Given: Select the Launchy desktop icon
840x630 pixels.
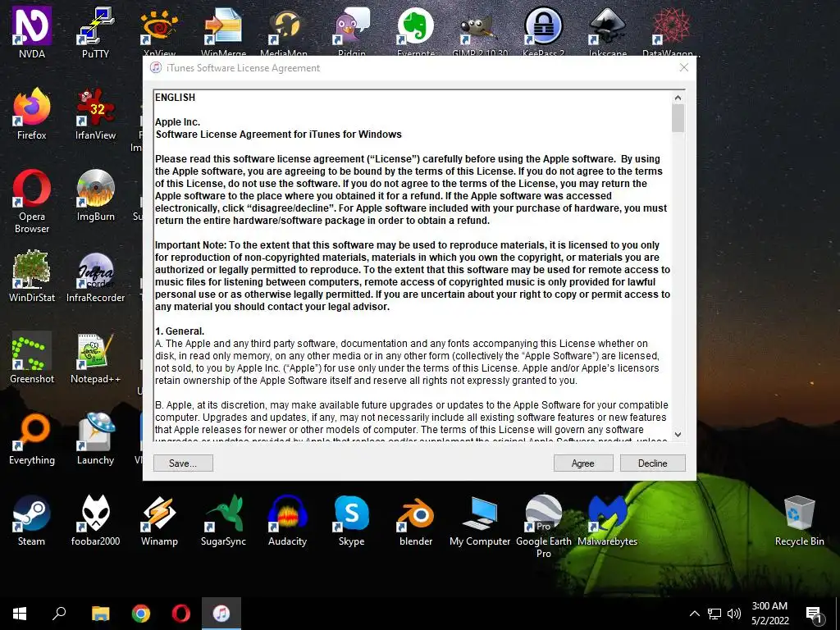Looking at the screenshot, I should pyautogui.click(x=95, y=440).
